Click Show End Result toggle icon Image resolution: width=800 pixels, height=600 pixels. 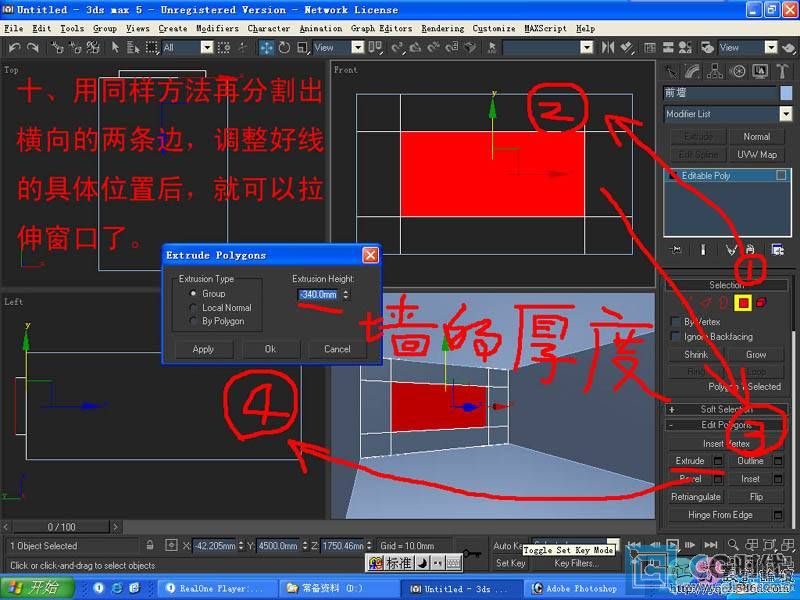click(x=703, y=249)
